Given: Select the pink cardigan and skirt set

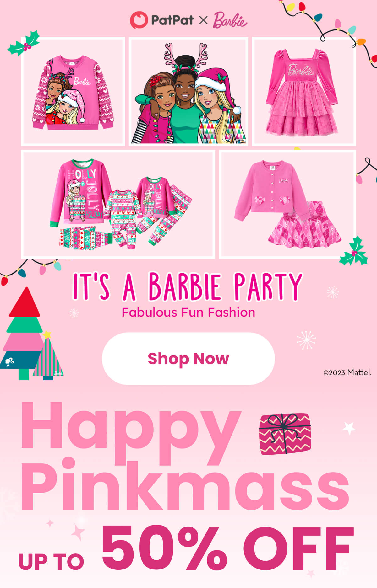Looking at the screenshot, I should [x=287, y=204].
